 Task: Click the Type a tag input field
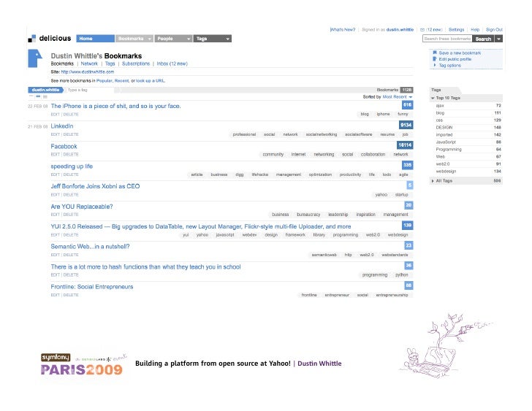(x=91, y=90)
